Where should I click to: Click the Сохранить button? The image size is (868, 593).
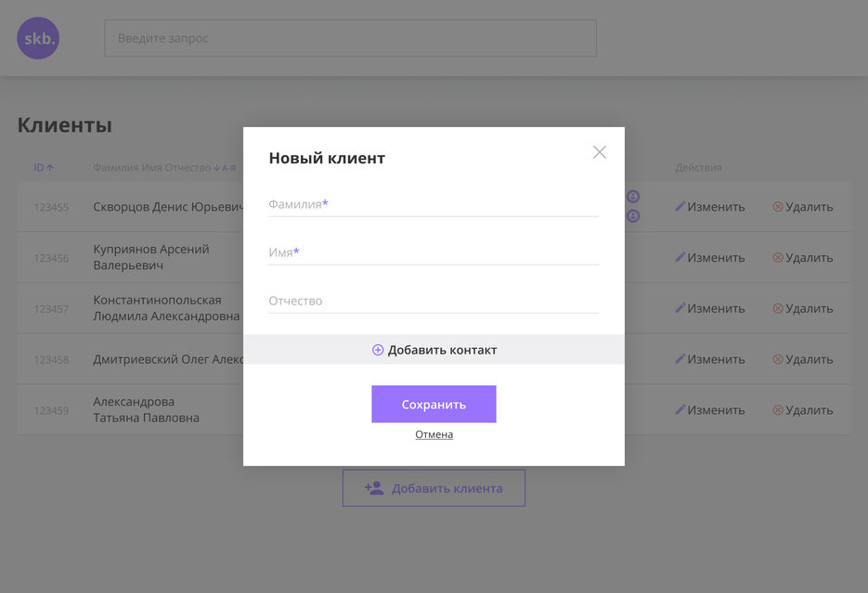point(434,405)
